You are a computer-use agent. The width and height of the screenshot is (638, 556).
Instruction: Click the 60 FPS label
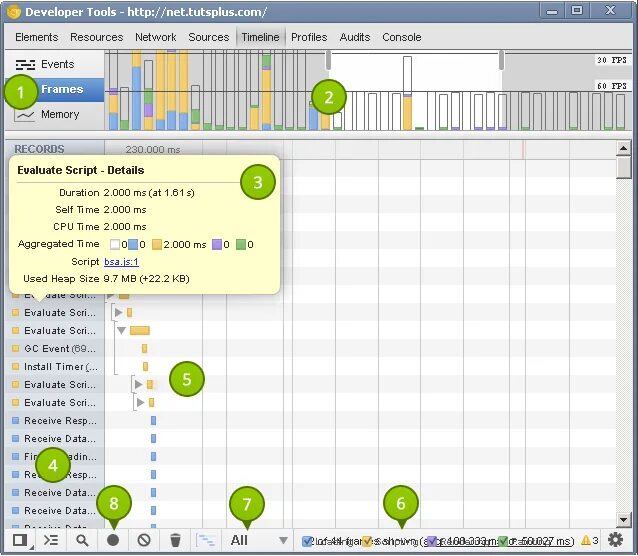click(x=612, y=86)
